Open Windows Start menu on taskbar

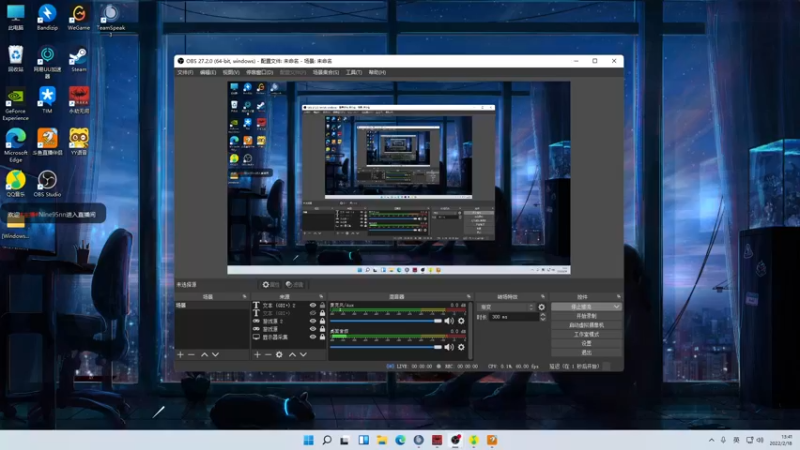point(309,440)
